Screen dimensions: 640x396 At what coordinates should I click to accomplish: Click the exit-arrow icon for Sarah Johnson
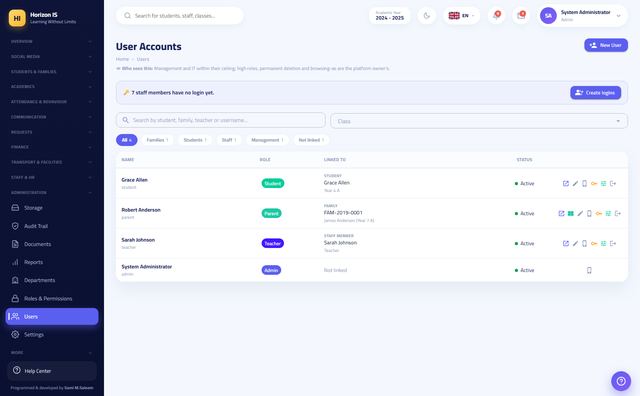coord(613,243)
